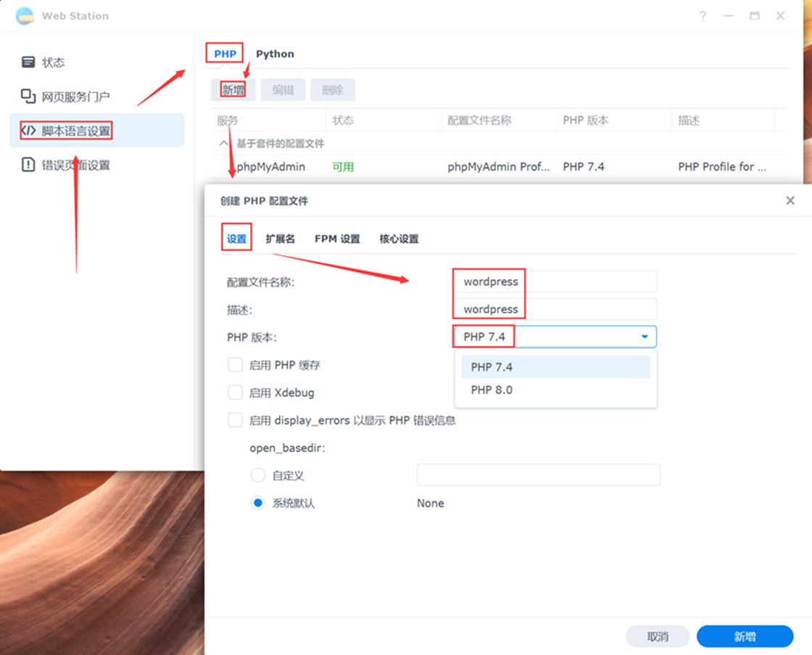Viewport: 812px width, 655px height.
Task: Open the 核心设置 tab
Action: coord(399,239)
